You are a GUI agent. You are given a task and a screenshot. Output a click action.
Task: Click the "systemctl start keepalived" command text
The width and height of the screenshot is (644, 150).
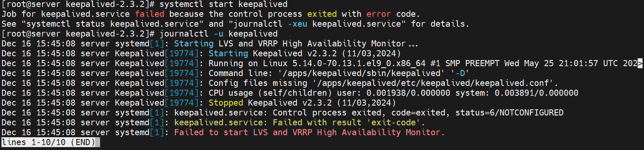pyautogui.click(x=223, y=4)
